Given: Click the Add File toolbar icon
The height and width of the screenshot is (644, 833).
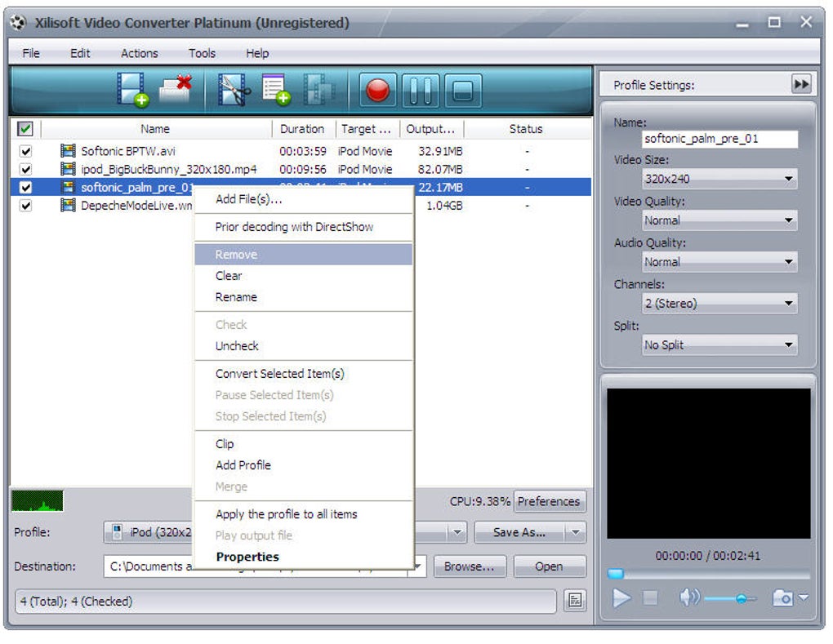Looking at the screenshot, I should (x=132, y=90).
